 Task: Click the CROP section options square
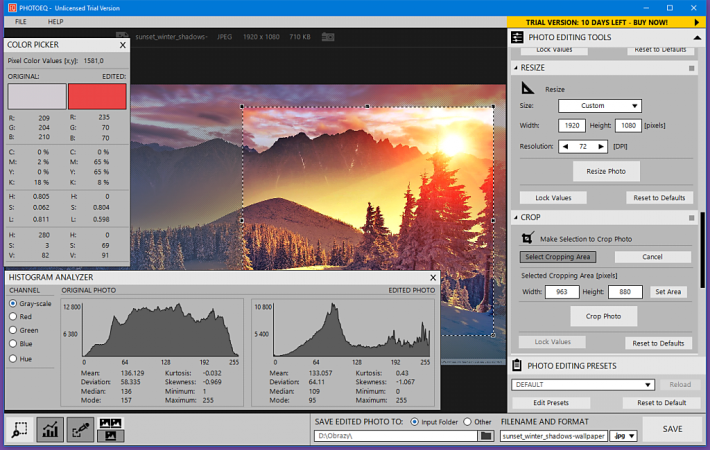[x=691, y=218]
